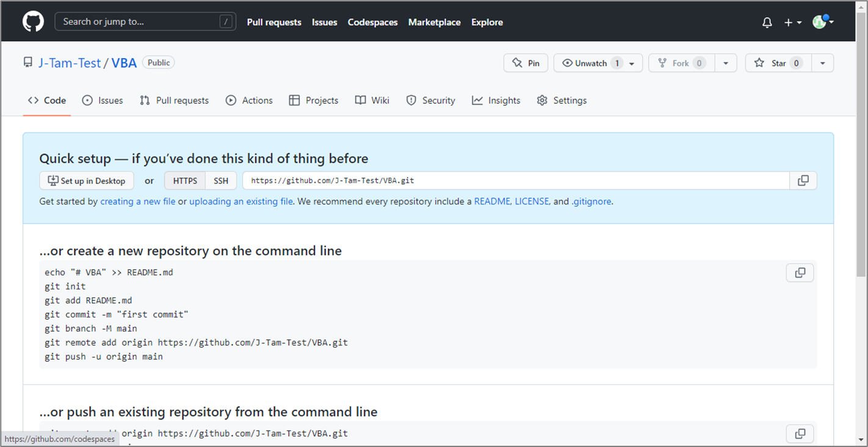868x447 pixels.
Task: Click the Fork button
Action: [x=682, y=63]
